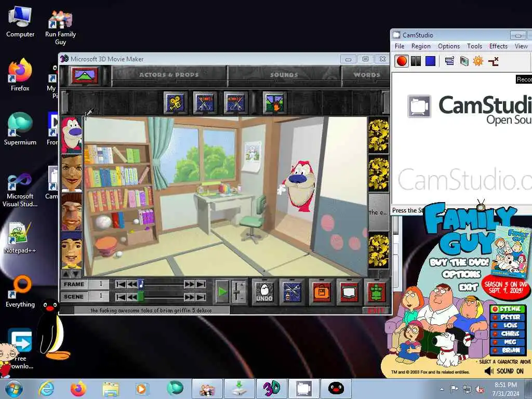Open the Tools menu in CamStudio
This screenshot has width=532, height=399.
[x=474, y=46]
